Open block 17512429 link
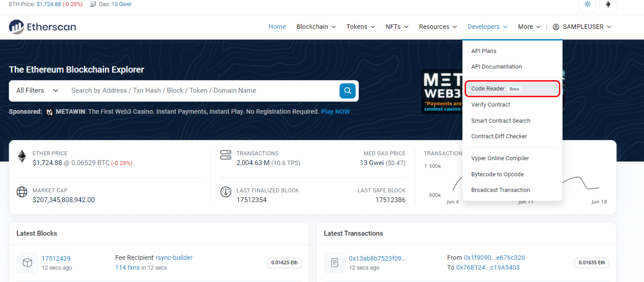 [56, 258]
